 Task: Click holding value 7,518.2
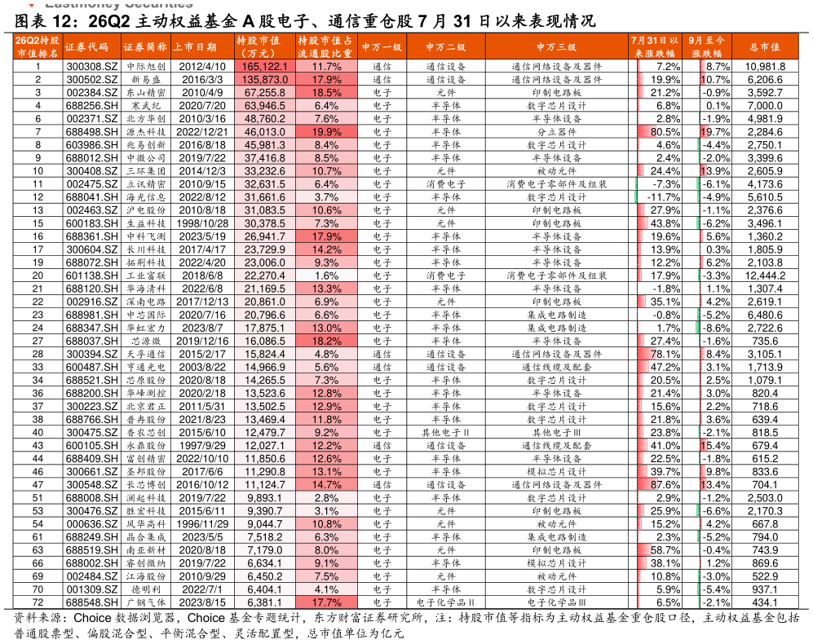pyautogui.click(x=264, y=537)
